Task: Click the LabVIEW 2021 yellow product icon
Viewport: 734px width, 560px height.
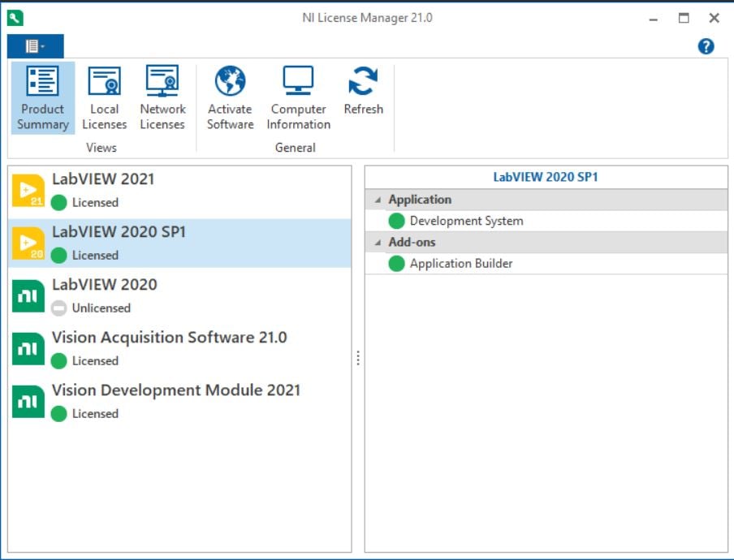Action: click(x=28, y=191)
